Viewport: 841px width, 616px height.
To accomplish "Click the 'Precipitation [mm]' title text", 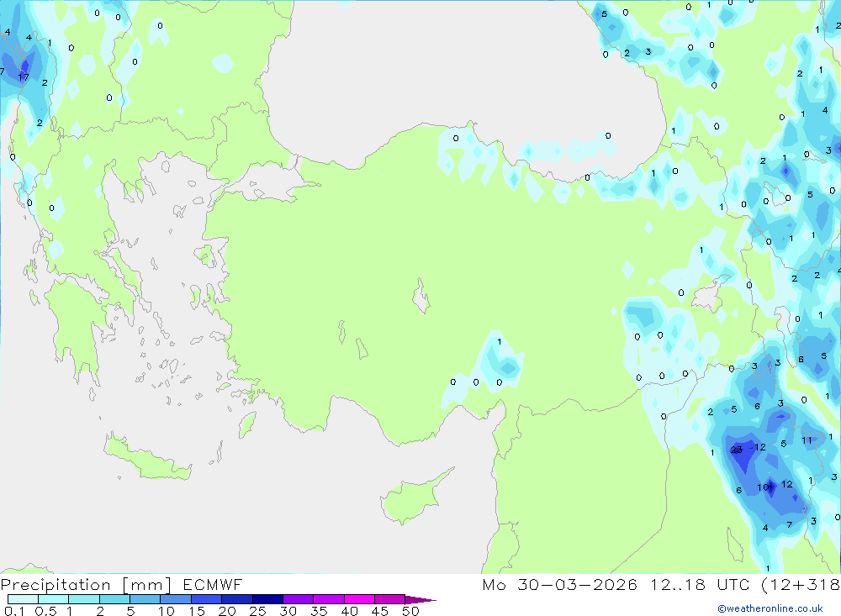I will pyautogui.click(x=86, y=585).
